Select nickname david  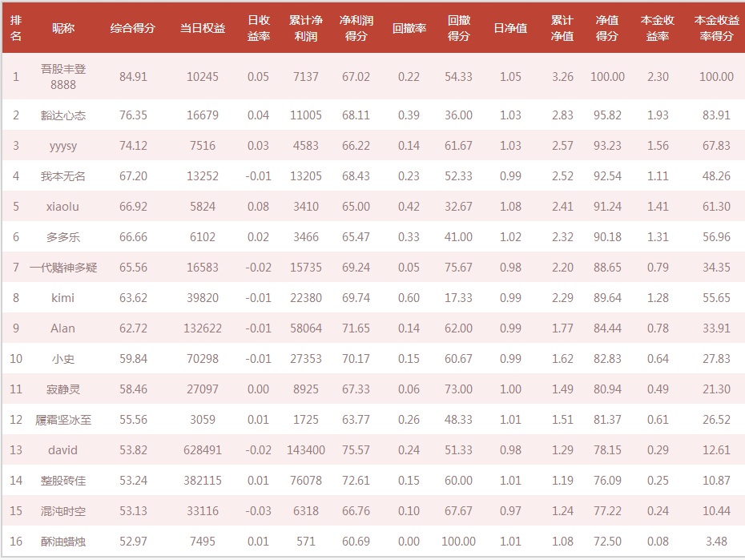pos(62,449)
